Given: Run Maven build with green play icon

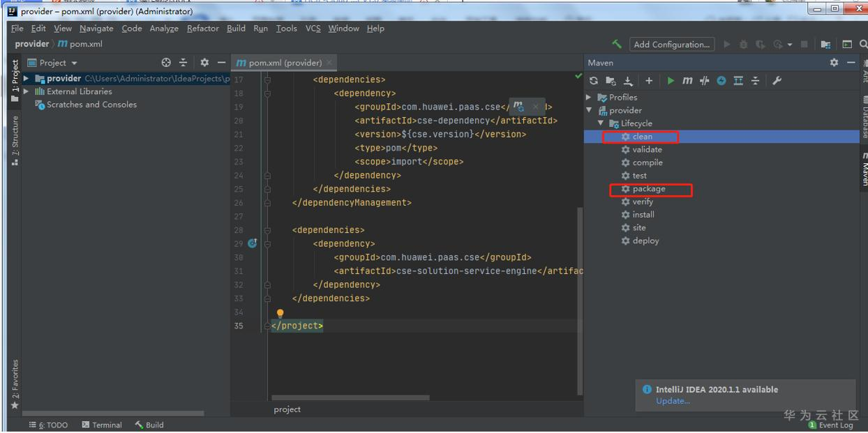Looking at the screenshot, I should [671, 81].
